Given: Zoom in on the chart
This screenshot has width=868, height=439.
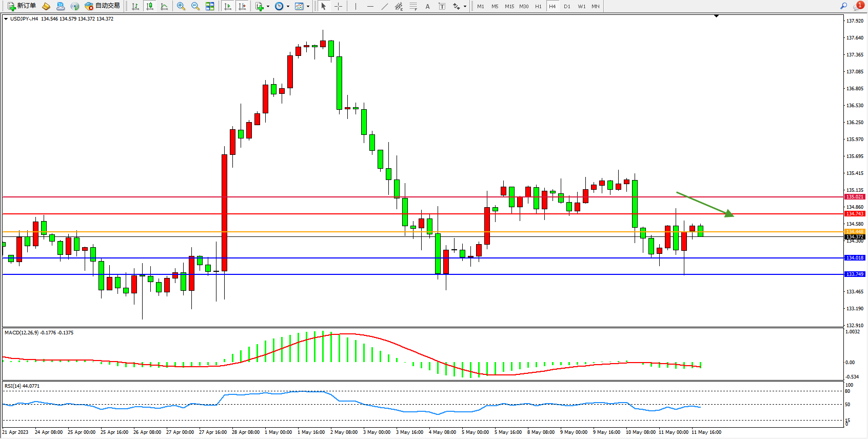Looking at the screenshot, I should [181, 6].
